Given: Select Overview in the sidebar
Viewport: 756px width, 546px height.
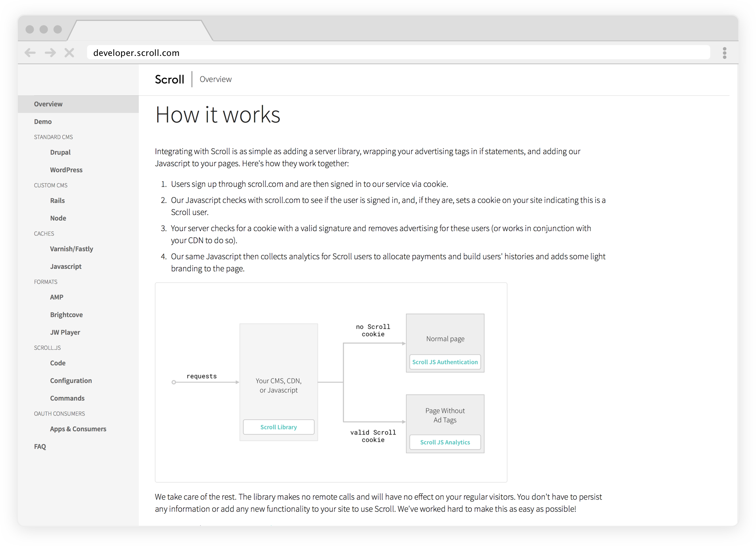Looking at the screenshot, I should pos(48,104).
